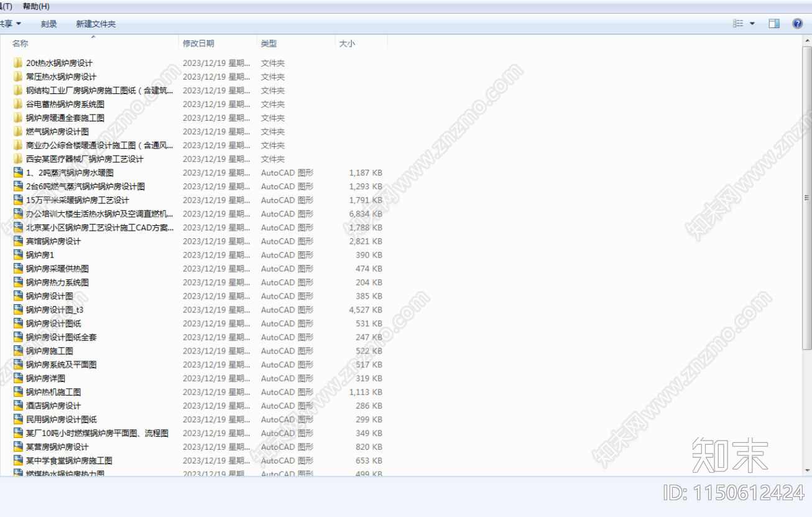
Task: Select folder icon of 常压热水锅炉房设计
Action: click(x=18, y=77)
